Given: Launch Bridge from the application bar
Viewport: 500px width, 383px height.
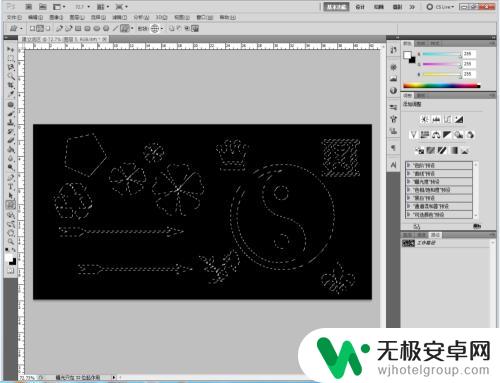Looking at the screenshot, I should pos(29,7).
